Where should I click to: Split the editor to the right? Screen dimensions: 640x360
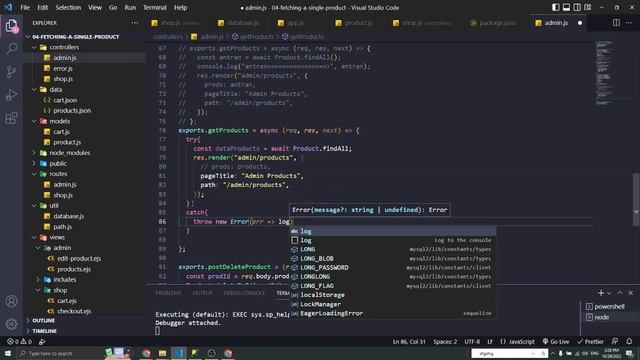pos(616,23)
